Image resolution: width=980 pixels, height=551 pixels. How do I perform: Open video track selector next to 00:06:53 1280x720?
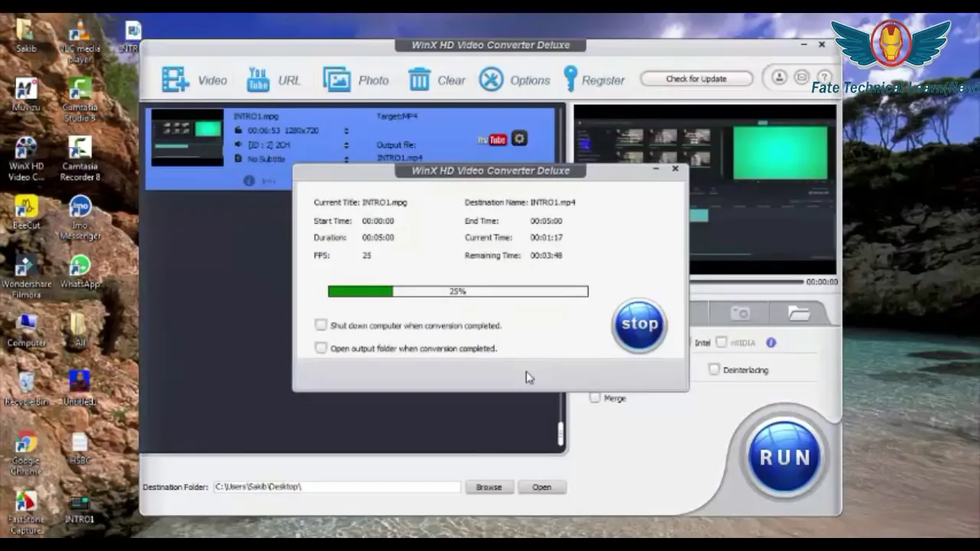[346, 131]
